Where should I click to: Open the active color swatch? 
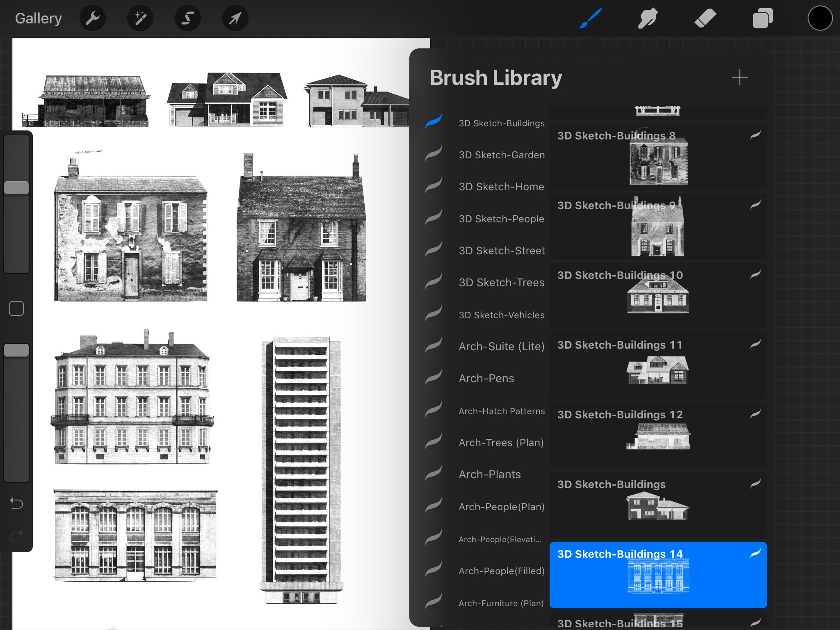point(820,18)
